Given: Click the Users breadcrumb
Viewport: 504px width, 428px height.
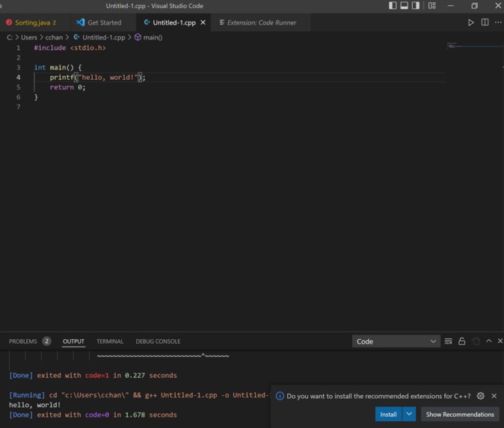Looking at the screenshot, I should (29, 37).
